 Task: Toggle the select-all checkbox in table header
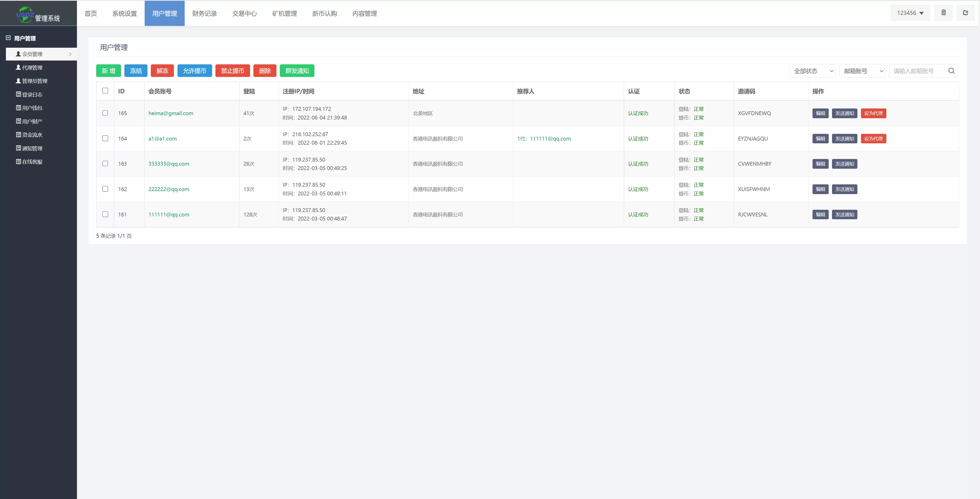pos(105,91)
